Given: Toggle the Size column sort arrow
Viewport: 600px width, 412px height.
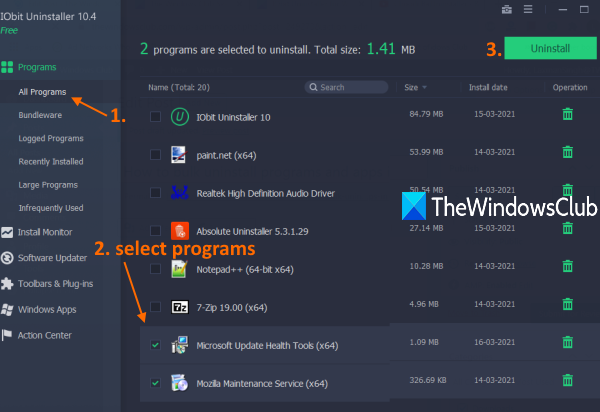Looking at the screenshot, I should 424,88.
